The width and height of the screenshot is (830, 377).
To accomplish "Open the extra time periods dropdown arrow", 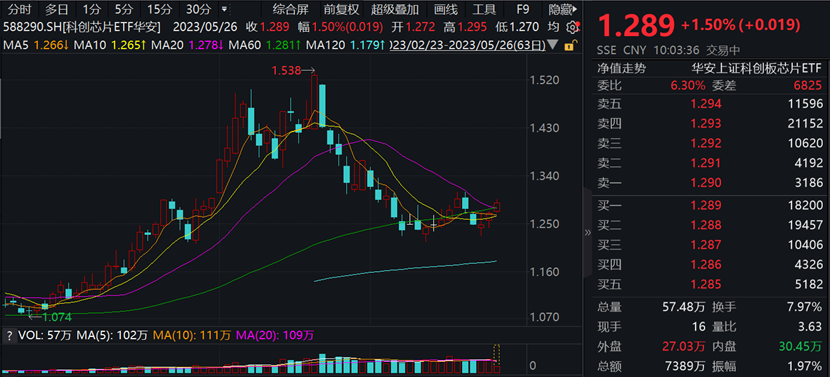I will click(224, 9).
